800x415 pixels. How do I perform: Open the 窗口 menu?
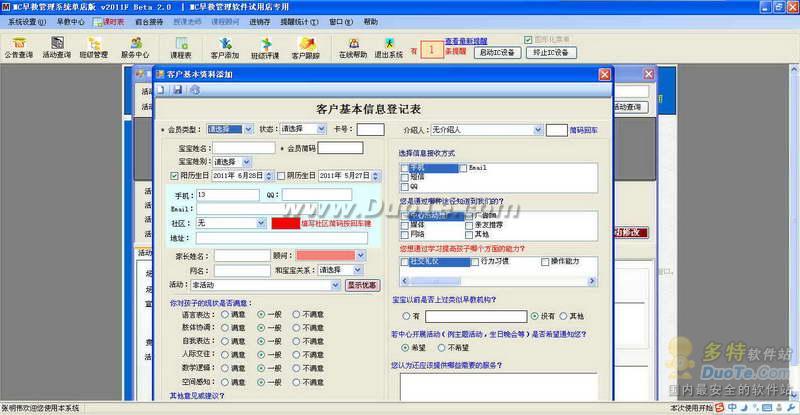pos(341,22)
